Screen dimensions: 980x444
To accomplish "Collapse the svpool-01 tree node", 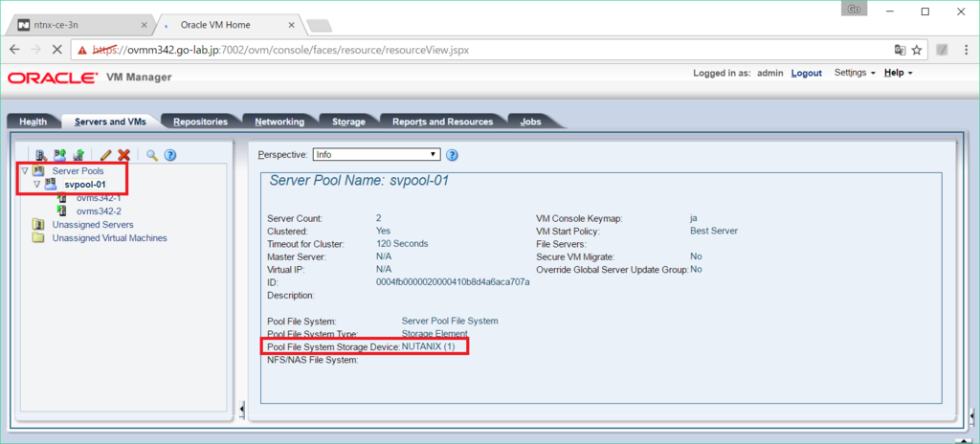I will tap(36, 185).
